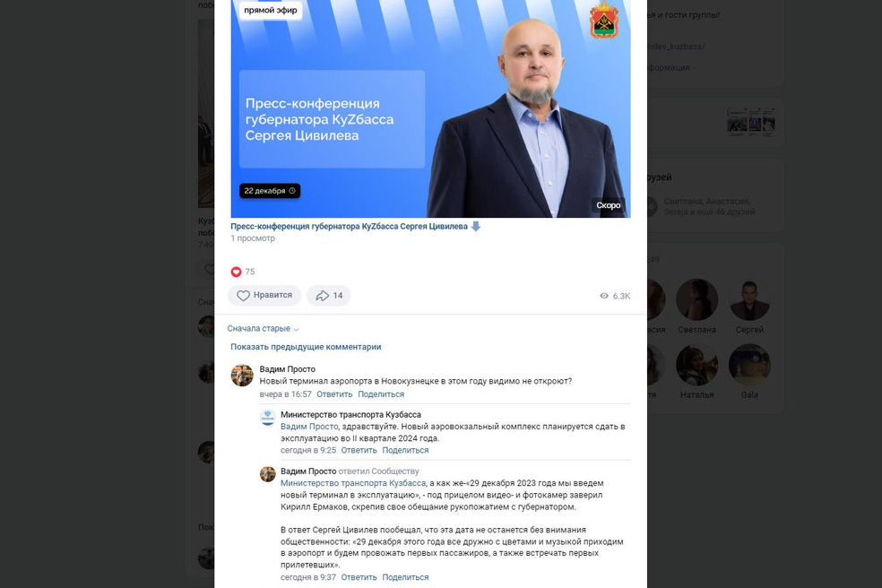Click the red heart reaction icon
The image size is (882, 588).
(x=237, y=272)
